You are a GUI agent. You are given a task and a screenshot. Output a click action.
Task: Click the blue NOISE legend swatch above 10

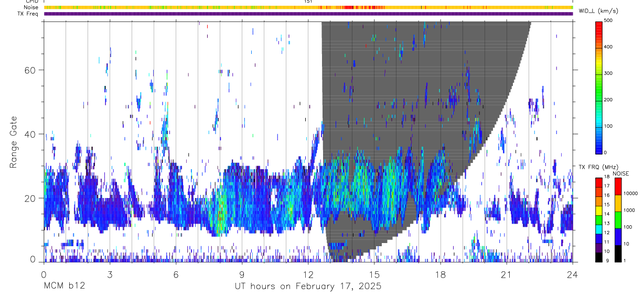[618, 236]
